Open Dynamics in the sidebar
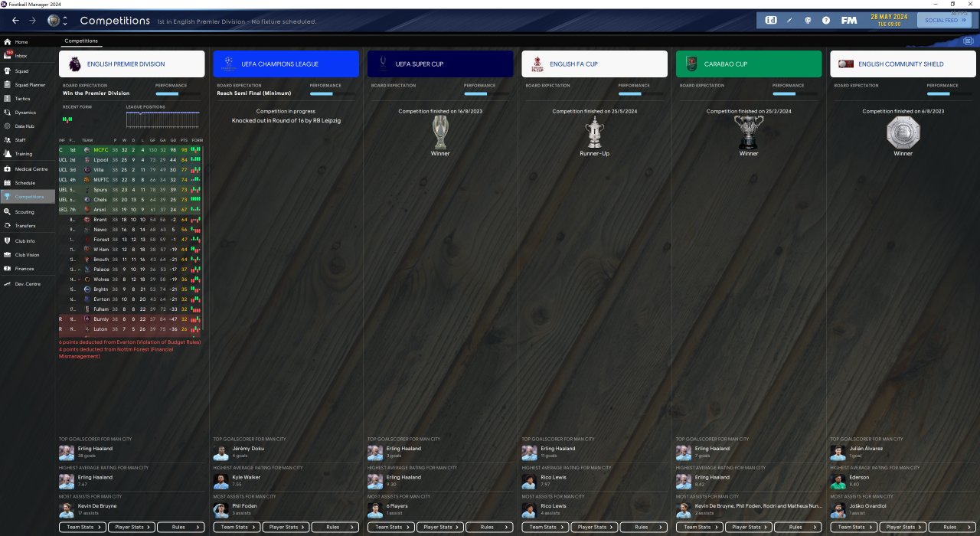Viewport: 980px width, 536px height. click(28, 113)
